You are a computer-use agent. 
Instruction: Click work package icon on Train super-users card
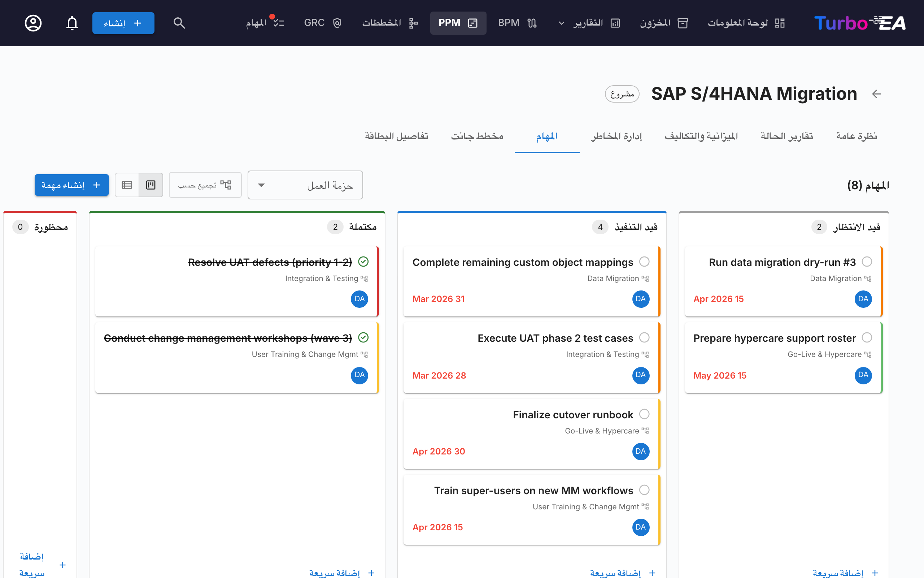pos(645,506)
